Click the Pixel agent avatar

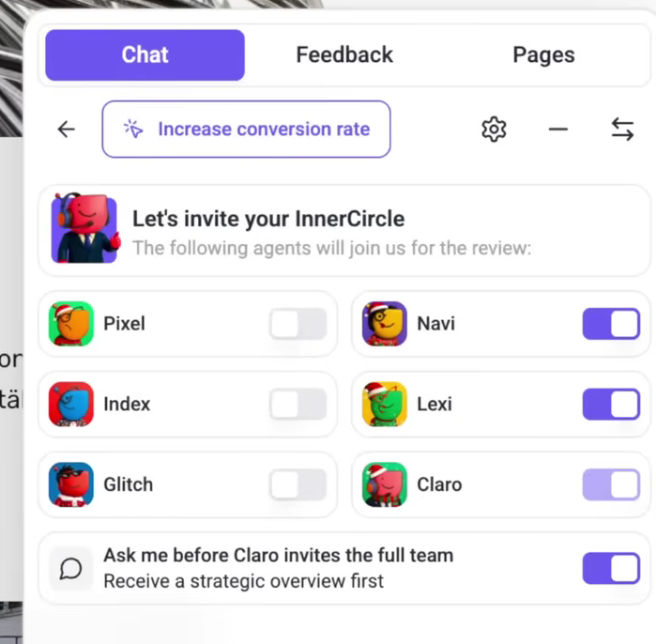coord(71,324)
